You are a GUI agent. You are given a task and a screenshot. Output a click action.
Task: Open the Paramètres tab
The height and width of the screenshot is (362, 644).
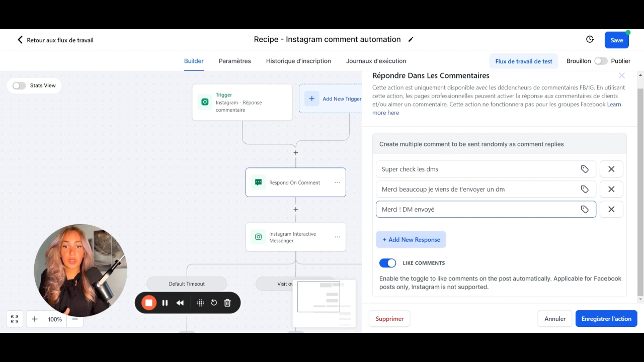point(235,61)
